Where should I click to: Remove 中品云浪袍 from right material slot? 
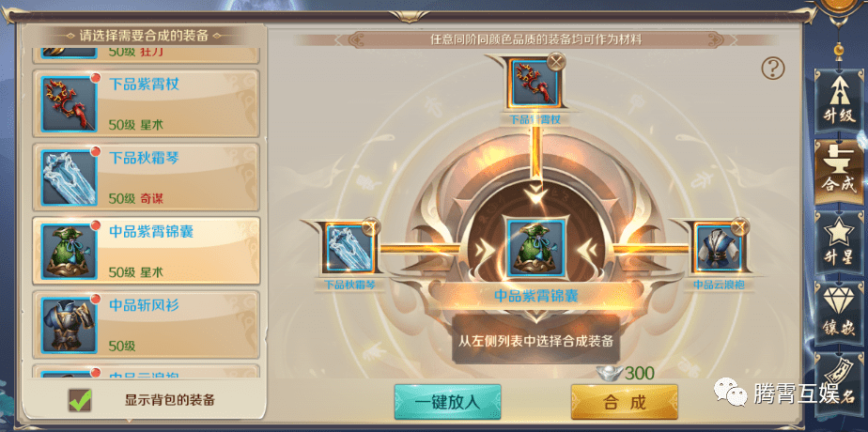739,226
